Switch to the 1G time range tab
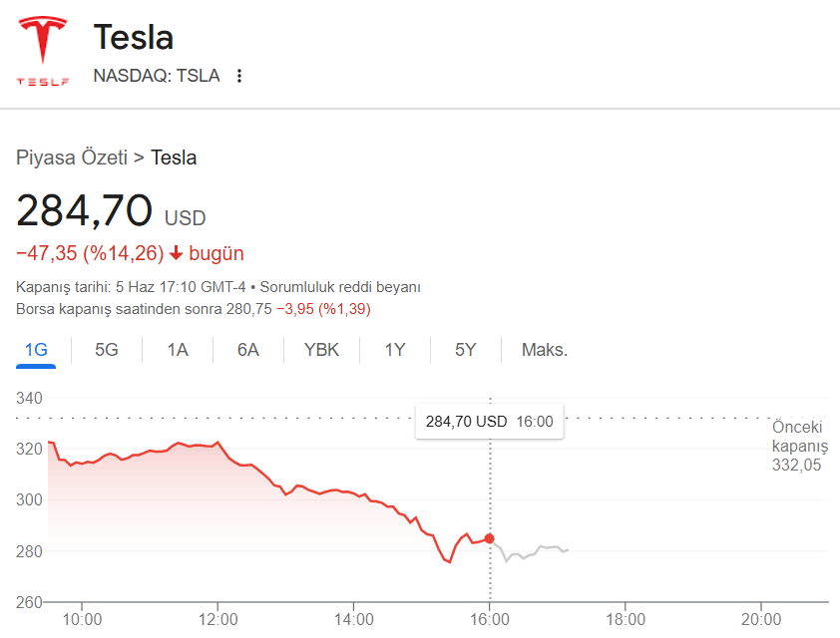 coord(36,350)
